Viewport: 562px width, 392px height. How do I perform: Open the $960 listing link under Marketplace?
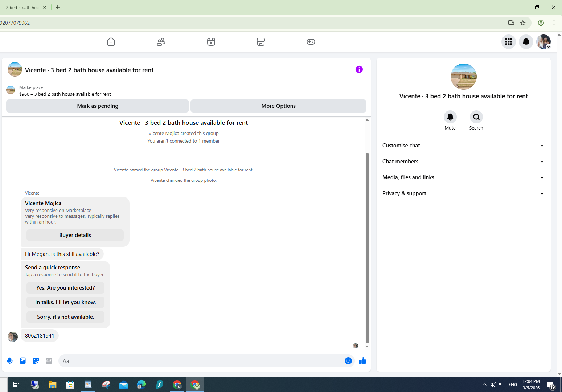coord(65,94)
